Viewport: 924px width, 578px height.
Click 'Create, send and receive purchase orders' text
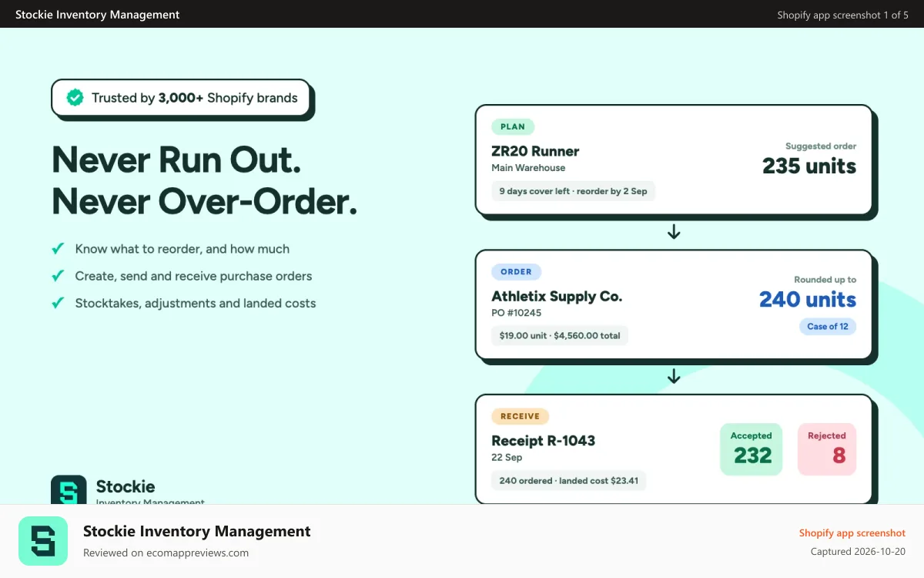[193, 276]
